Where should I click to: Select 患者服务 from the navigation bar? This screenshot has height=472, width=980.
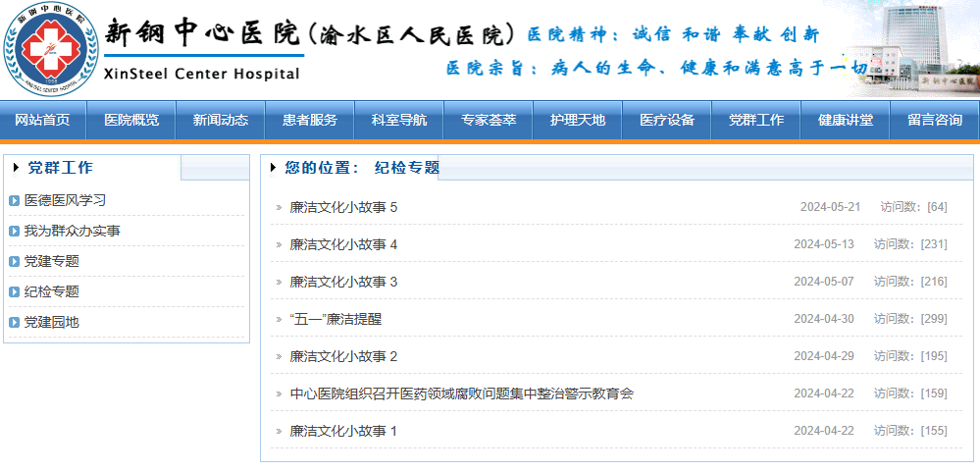310,120
